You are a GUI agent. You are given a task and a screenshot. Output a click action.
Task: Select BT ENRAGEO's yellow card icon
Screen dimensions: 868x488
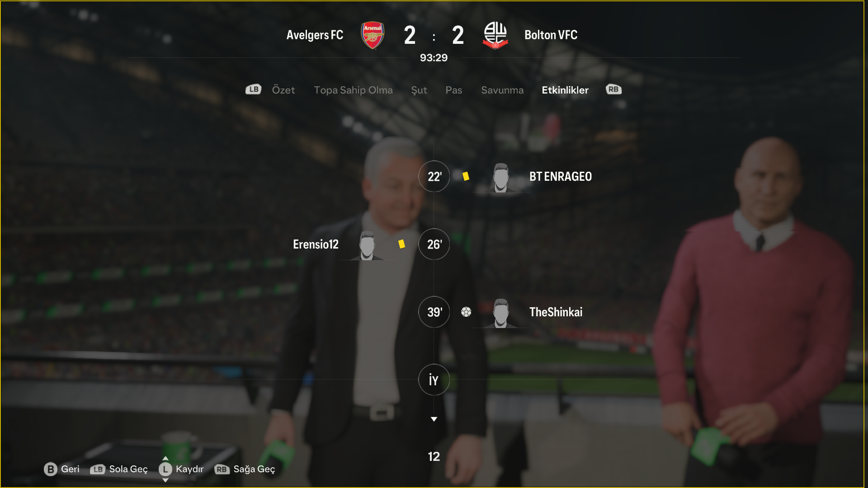coord(466,176)
